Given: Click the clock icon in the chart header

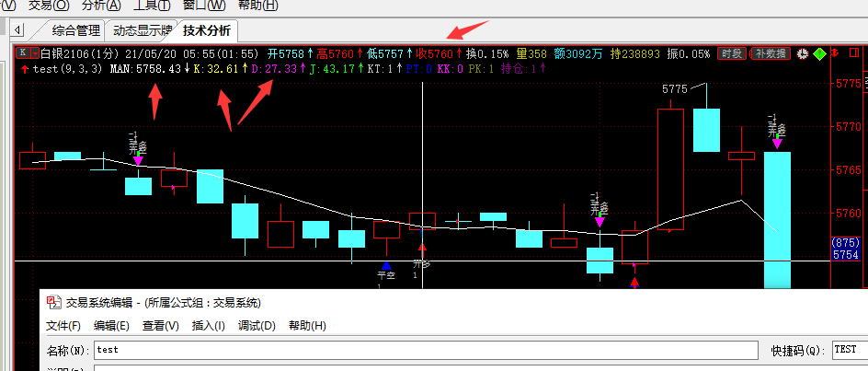Looking at the screenshot, I should point(802,53).
